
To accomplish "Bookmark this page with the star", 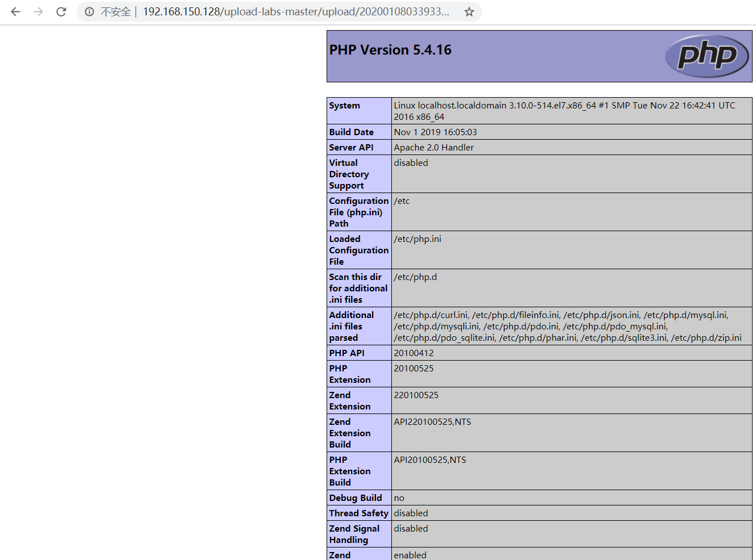I will point(469,11).
